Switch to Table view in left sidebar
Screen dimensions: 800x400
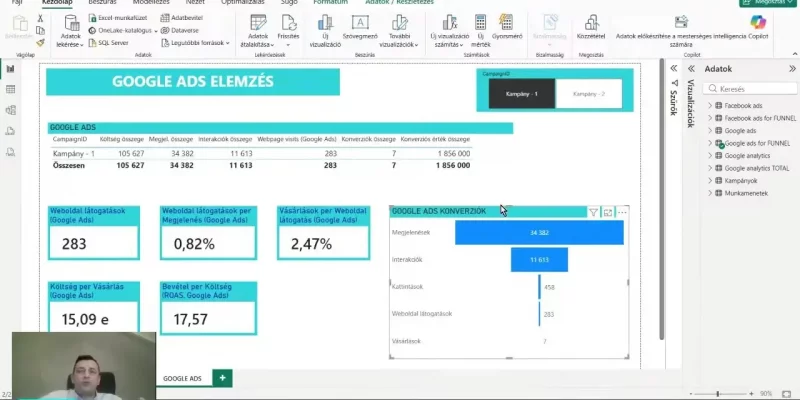click(x=11, y=89)
